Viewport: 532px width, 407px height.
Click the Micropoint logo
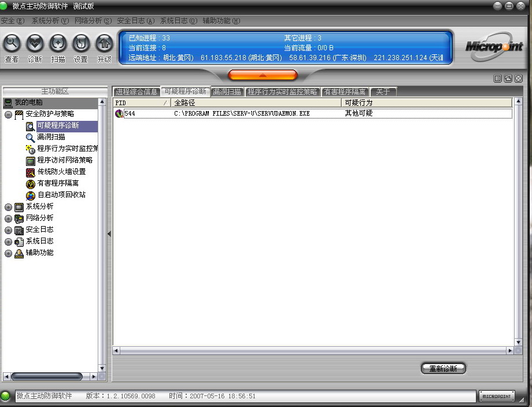[494, 46]
